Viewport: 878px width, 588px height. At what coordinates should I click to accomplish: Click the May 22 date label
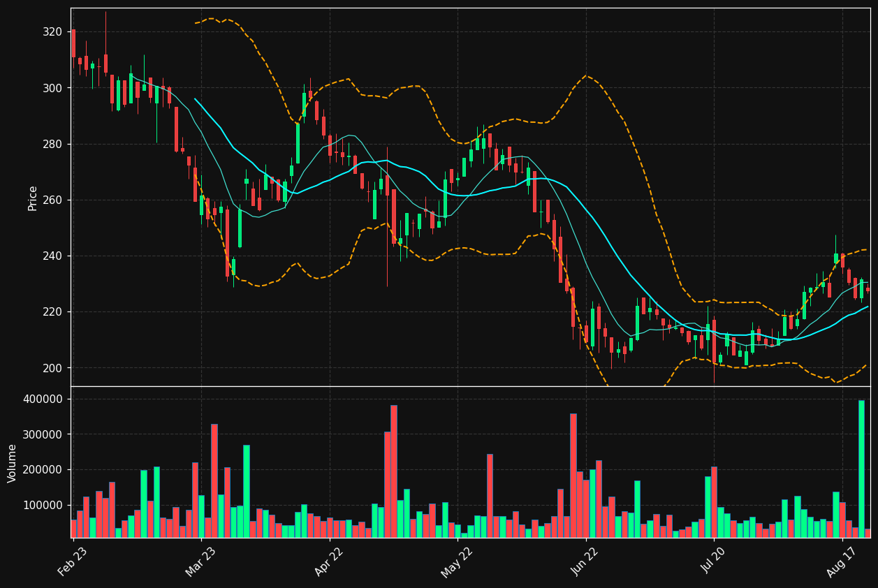tap(457, 561)
